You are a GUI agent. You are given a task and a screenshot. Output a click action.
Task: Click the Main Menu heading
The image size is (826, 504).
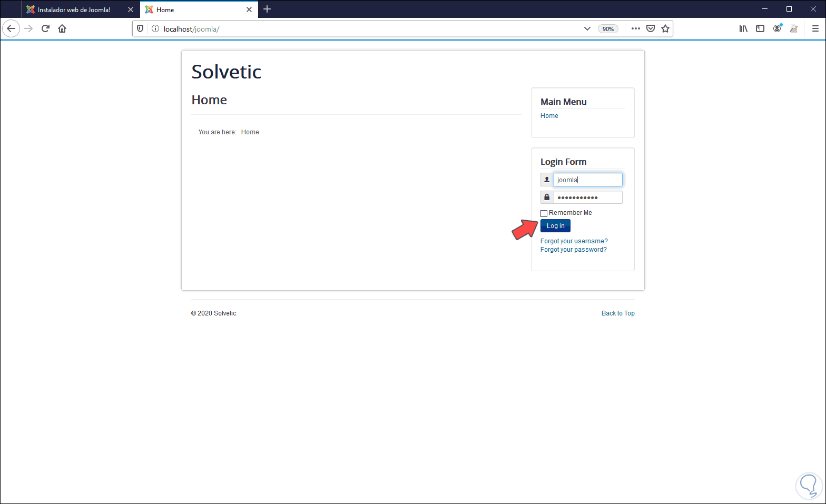click(x=563, y=102)
